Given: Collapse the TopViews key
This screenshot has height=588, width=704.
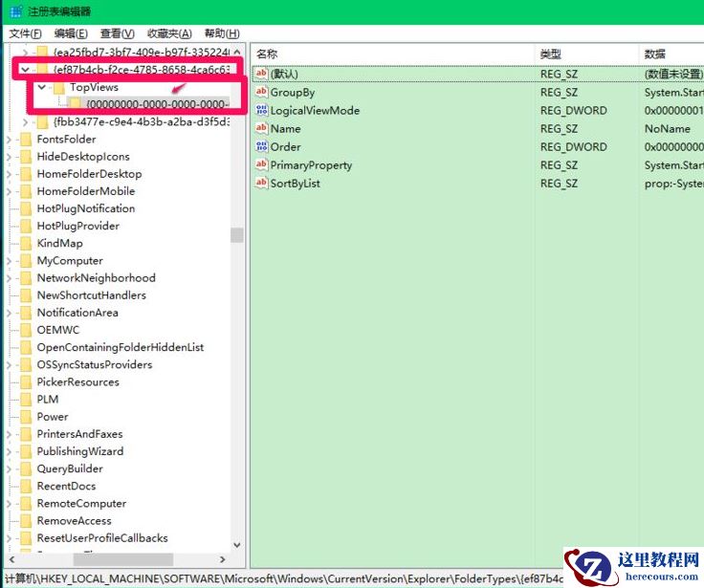Looking at the screenshot, I should [x=42, y=87].
